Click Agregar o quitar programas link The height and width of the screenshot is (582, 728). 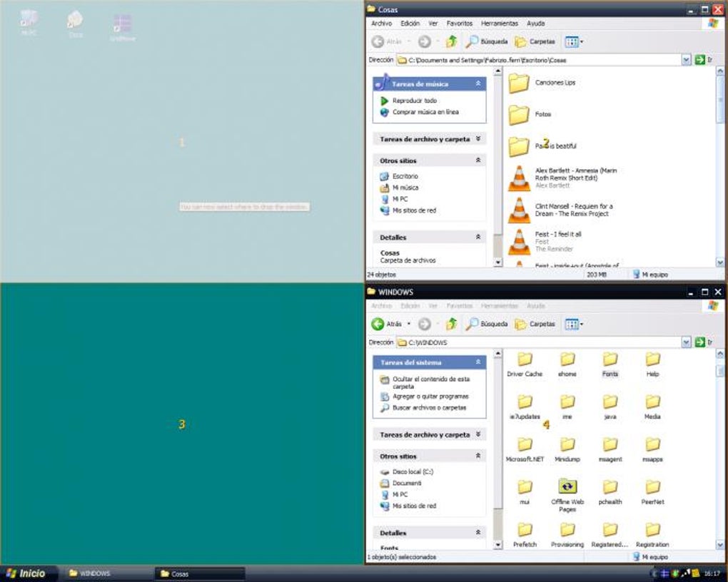click(430, 397)
